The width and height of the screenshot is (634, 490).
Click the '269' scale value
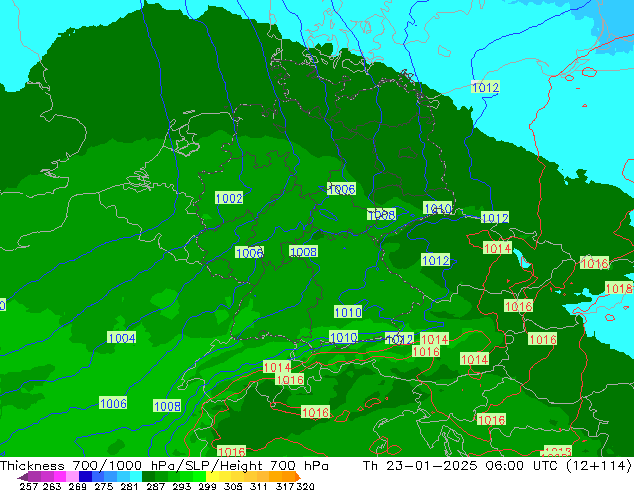(x=77, y=486)
